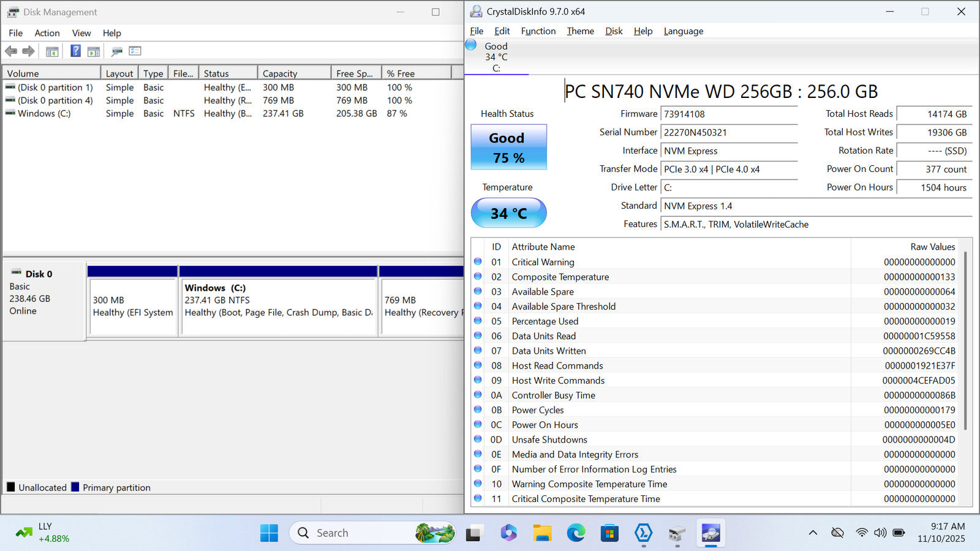980x551 pixels.
Task: Click the Capacity column header
Action: tap(294, 73)
